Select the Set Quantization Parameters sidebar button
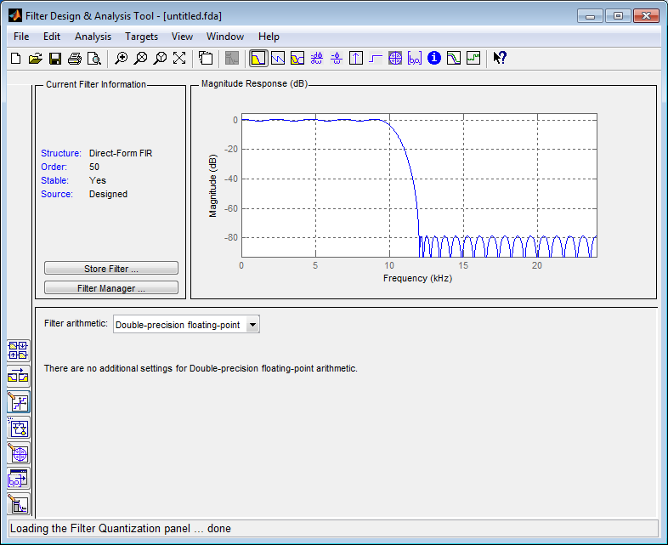 point(18,402)
